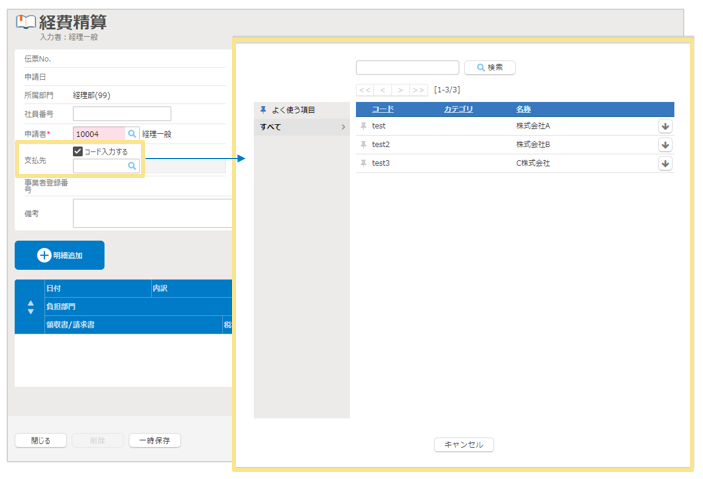Toggle the コード入力する checkbox
This screenshot has width=703, height=479.
79,152
